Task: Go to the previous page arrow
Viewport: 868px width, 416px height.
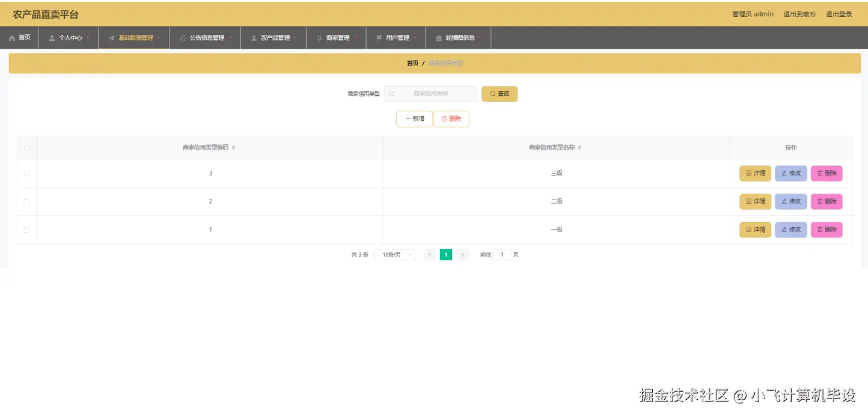Action: click(430, 255)
